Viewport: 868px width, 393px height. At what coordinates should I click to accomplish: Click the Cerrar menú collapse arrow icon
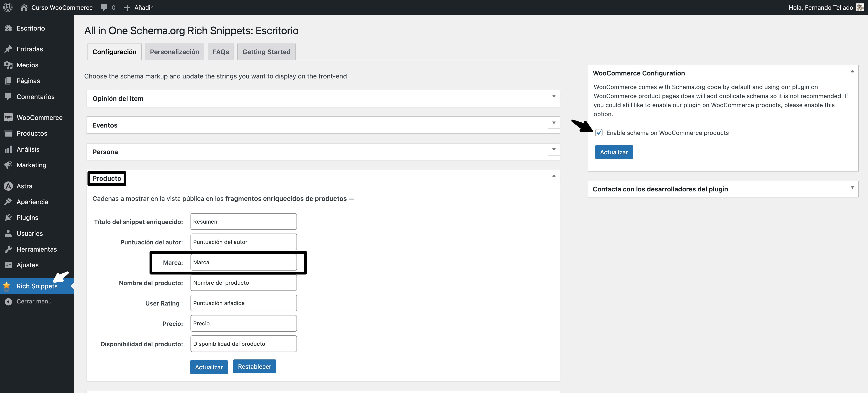[8, 302]
